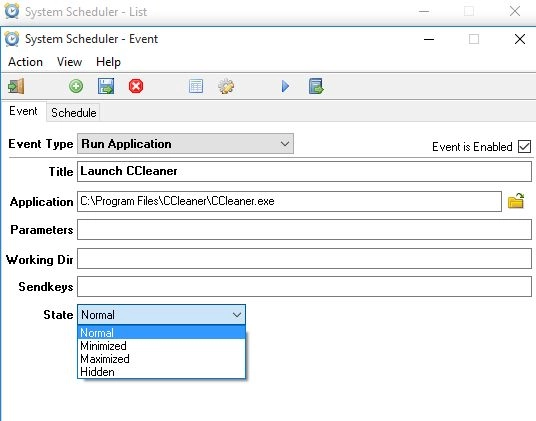Open preferences gear icon

tap(226, 86)
